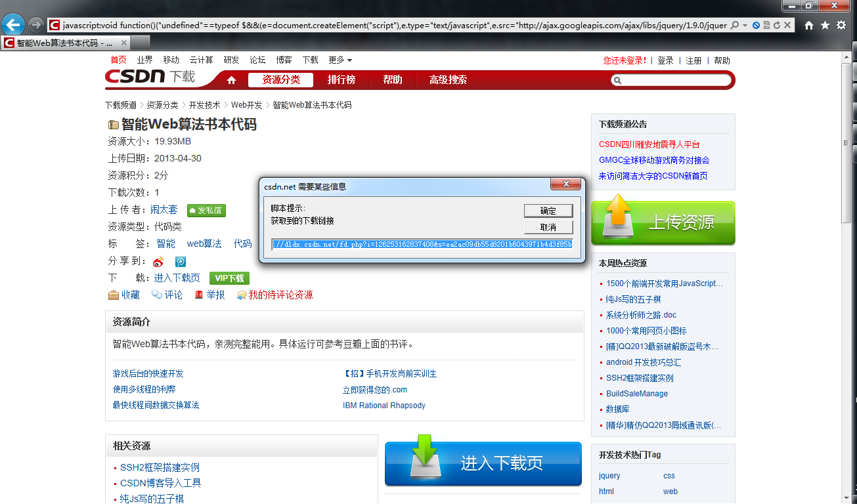Click the page vertical scrollbar up arrow

[x=848, y=56]
